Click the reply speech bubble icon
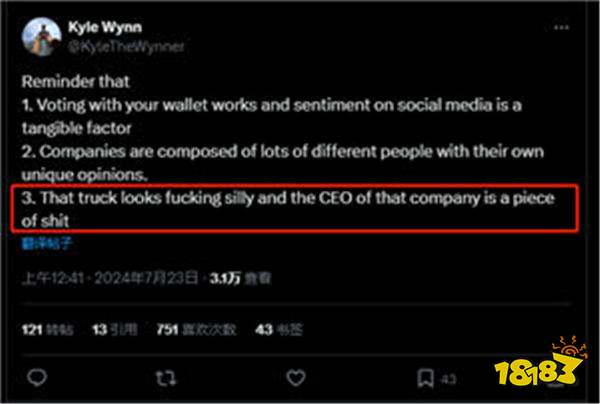The width and height of the screenshot is (600, 404). point(37,378)
